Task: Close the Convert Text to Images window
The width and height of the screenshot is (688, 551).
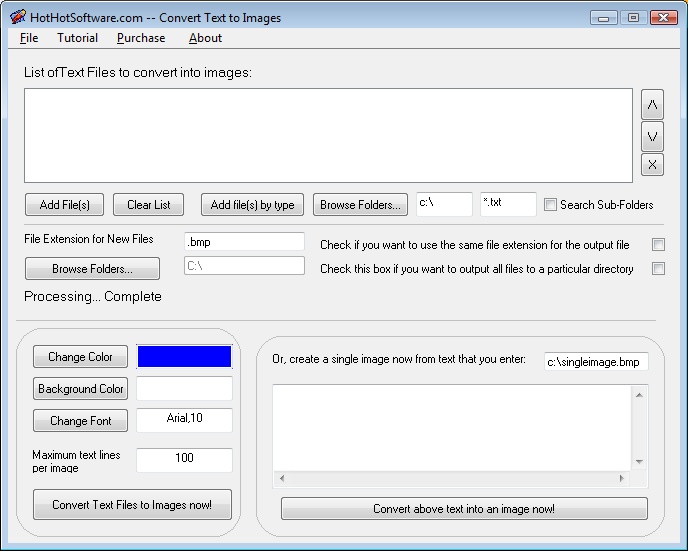Action: [664, 18]
